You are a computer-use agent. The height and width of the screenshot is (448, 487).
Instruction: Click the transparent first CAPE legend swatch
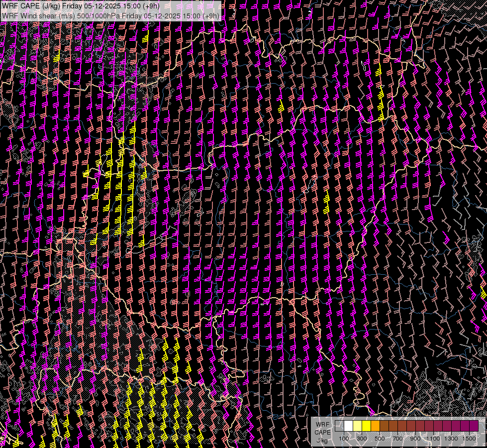[339, 426]
